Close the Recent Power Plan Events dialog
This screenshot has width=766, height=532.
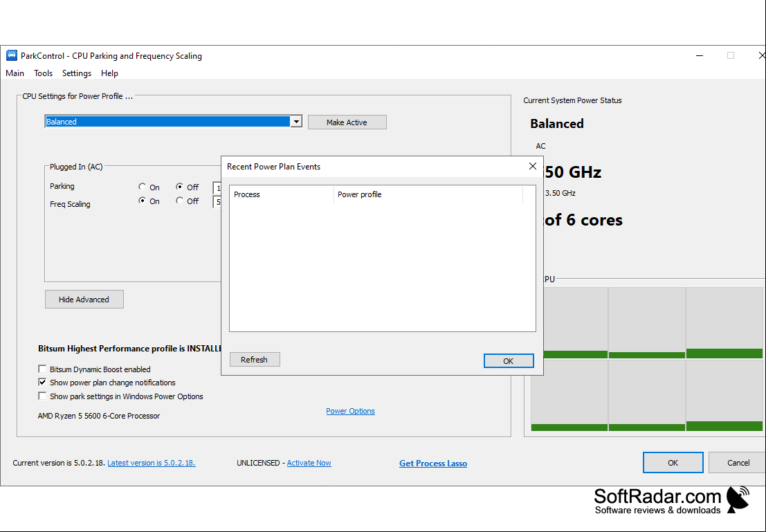533,167
